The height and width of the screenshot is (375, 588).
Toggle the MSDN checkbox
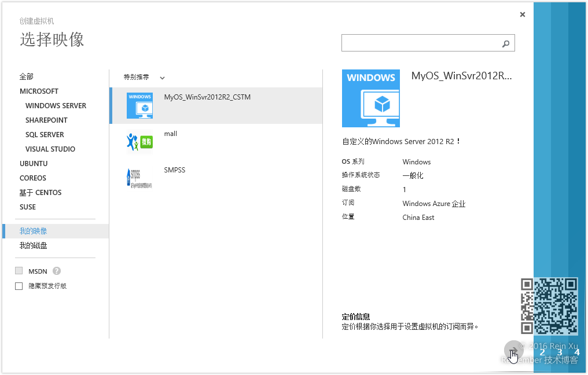point(19,271)
